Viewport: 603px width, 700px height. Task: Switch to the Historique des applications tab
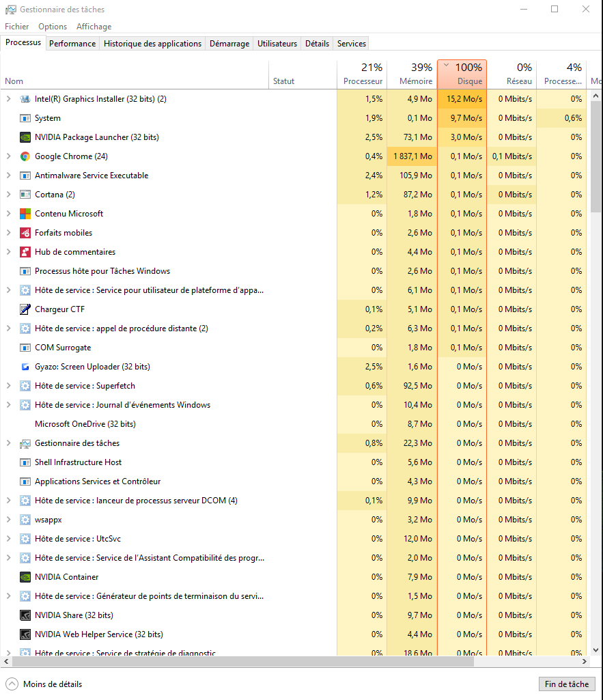pos(153,44)
